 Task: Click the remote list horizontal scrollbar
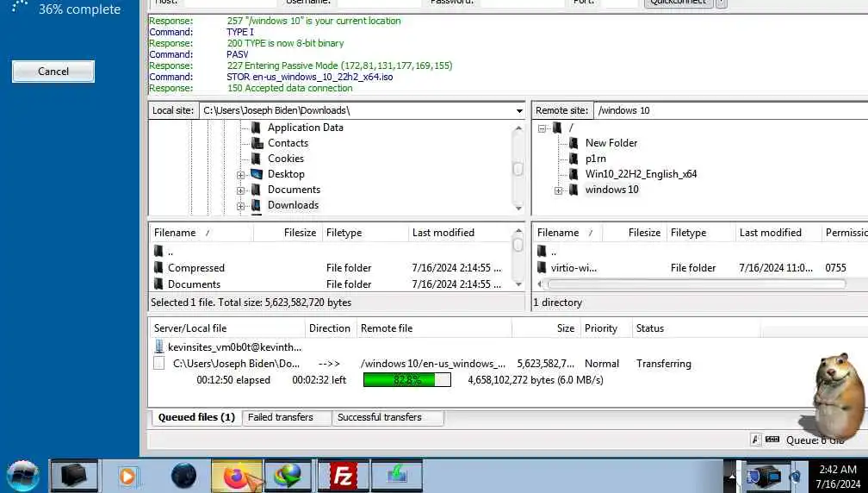pos(697,284)
